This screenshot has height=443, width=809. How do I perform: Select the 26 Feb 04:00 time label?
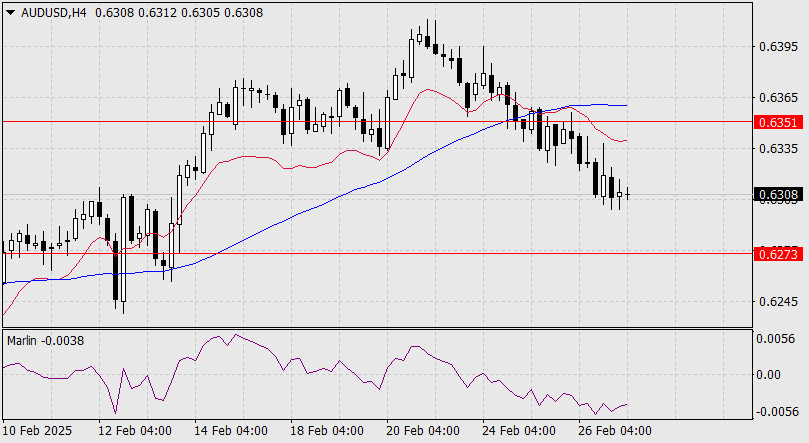[x=615, y=431]
